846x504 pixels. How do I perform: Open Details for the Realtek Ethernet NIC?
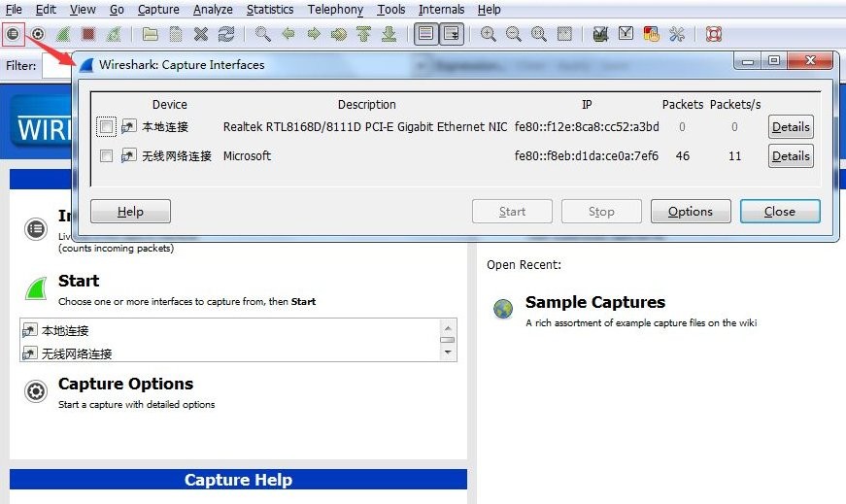point(791,127)
